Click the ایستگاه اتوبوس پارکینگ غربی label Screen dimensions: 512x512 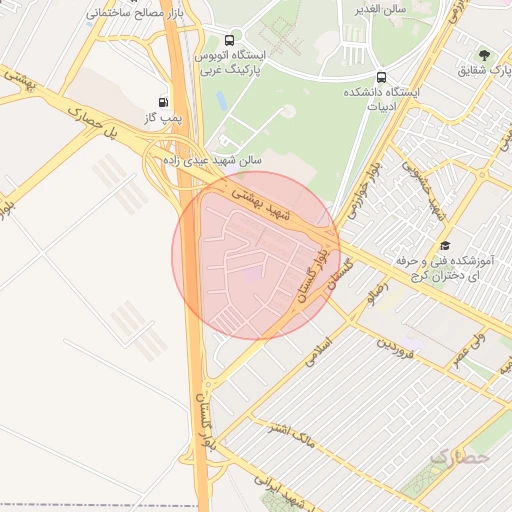(x=230, y=62)
